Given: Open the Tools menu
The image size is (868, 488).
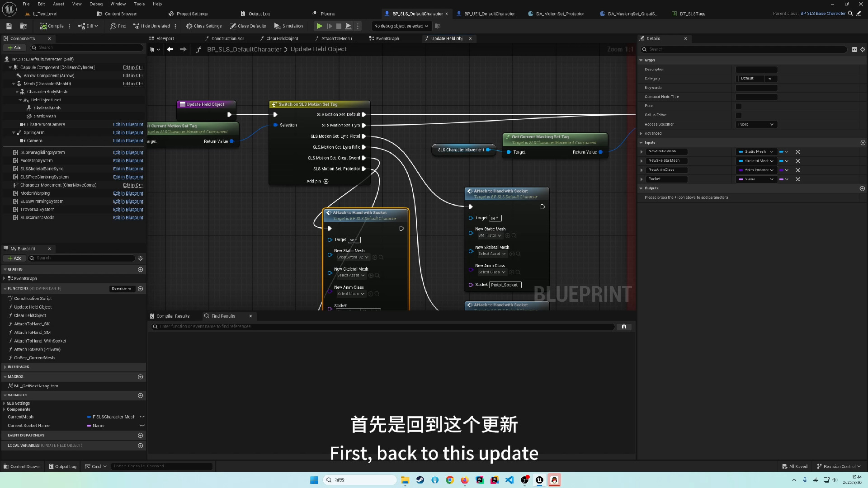Looking at the screenshot, I should (139, 4).
